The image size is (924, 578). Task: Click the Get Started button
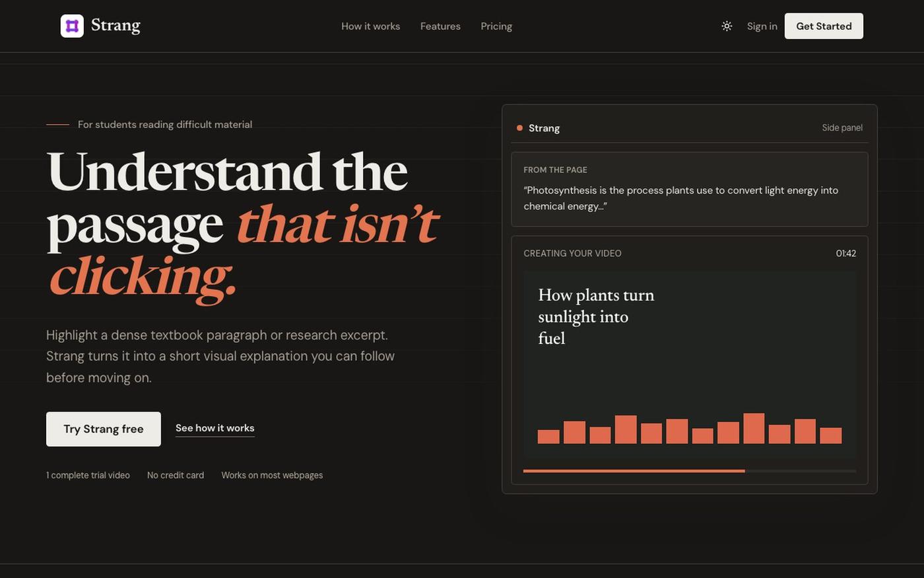pyautogui.click(x=824, y=26)
